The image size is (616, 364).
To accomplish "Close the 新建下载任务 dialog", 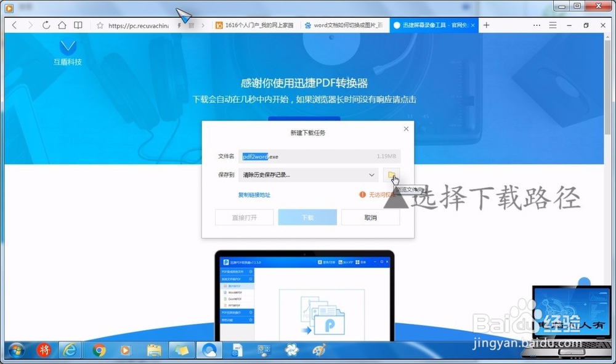I will coord(406,129).
